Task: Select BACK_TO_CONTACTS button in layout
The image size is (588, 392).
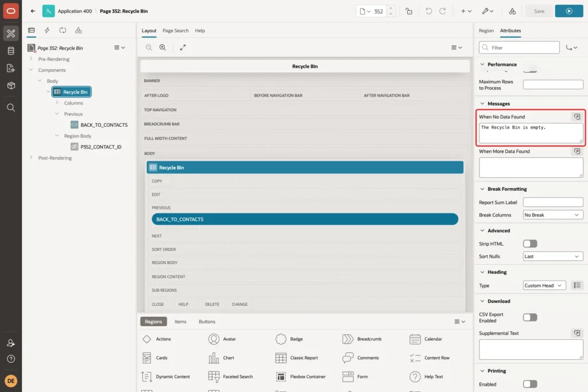Action: click(305, 219)
